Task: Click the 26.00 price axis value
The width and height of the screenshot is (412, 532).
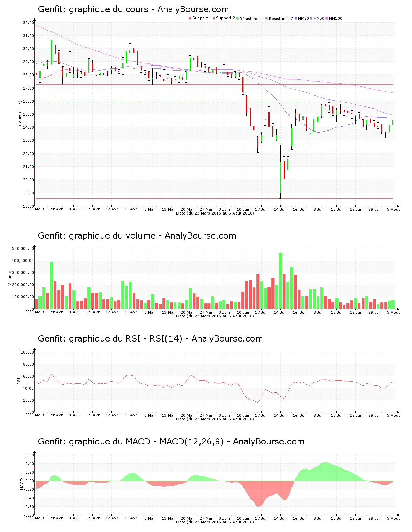Action: coord(28,101)
